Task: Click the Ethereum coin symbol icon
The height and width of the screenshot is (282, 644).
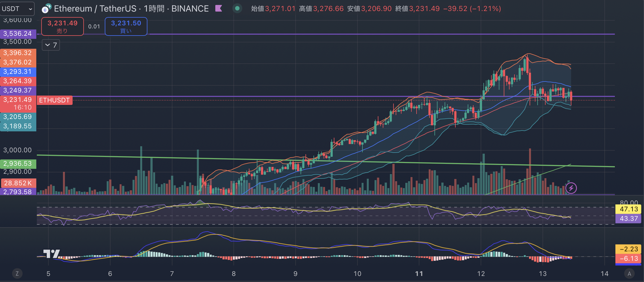Action: click(x=46, y=9)
